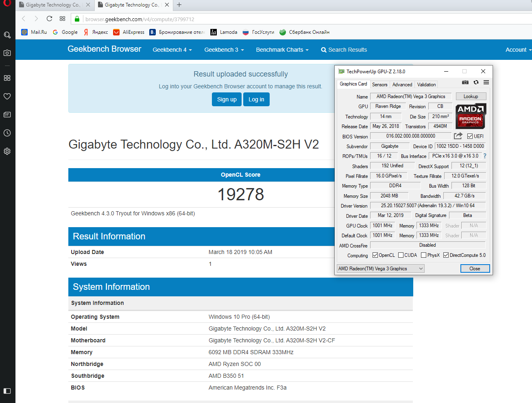
Task: Reload the current page
Action: 49,19
